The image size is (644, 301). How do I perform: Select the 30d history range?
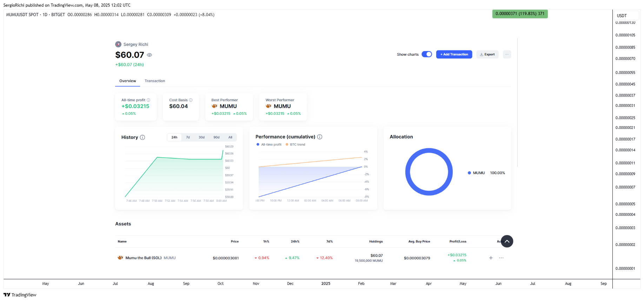201,137
